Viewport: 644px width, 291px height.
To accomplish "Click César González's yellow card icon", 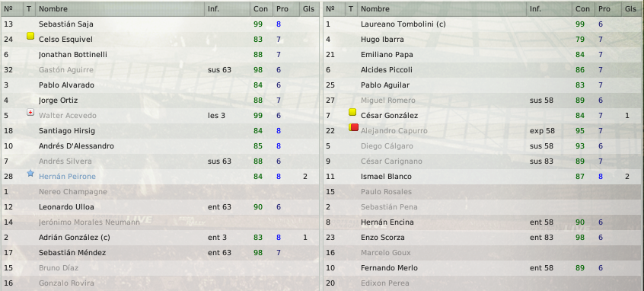I will 352,112.
